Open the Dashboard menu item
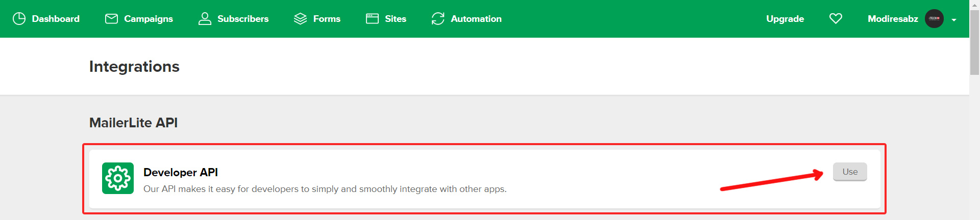 pos(46,19)
